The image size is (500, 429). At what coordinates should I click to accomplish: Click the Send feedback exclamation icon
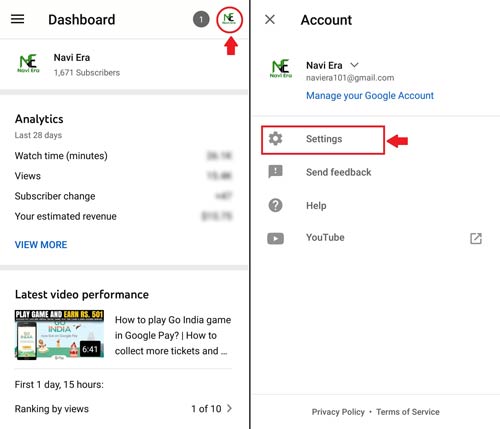(275, 172)
